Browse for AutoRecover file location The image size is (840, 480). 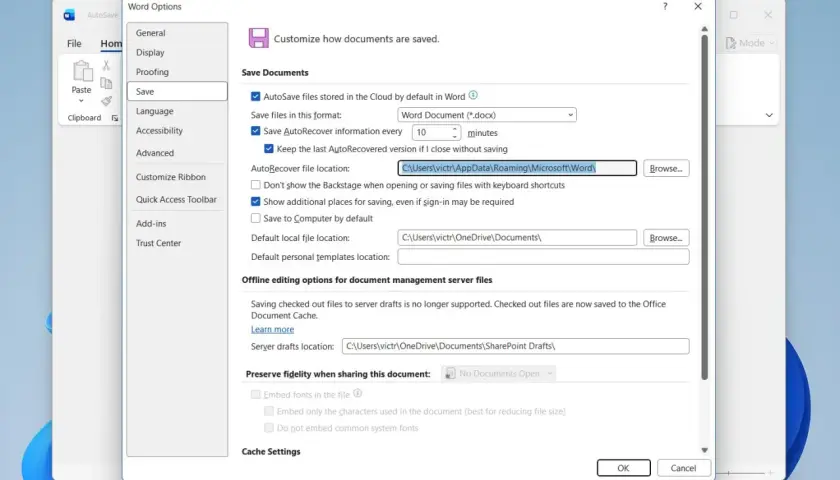coord(666,168)
